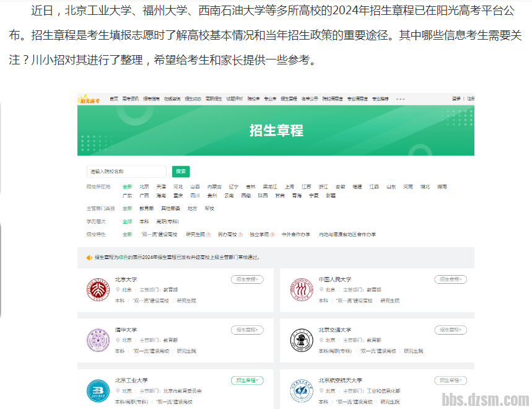This screenshot has height=409, width=532.
Task: Select 本科 under 学历层次 filter
Action: coord(144,221)
